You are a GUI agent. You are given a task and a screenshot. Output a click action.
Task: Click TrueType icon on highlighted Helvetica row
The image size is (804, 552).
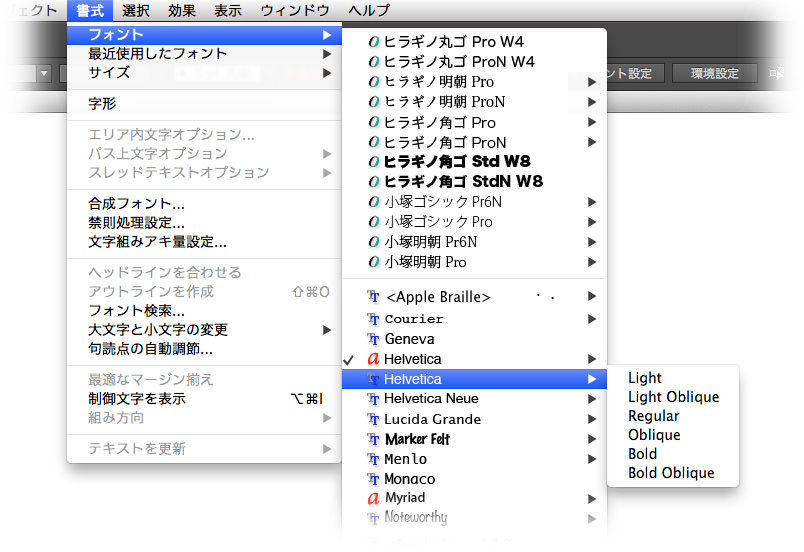373,379
